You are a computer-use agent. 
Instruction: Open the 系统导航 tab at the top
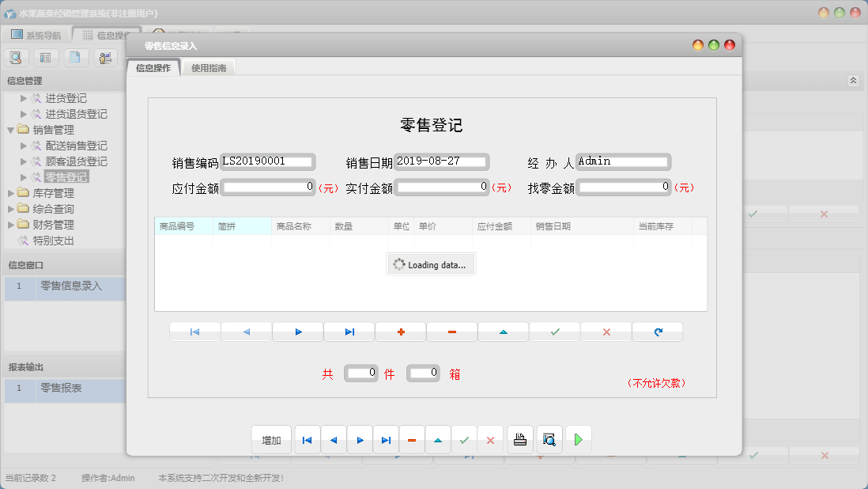[41, 33]
